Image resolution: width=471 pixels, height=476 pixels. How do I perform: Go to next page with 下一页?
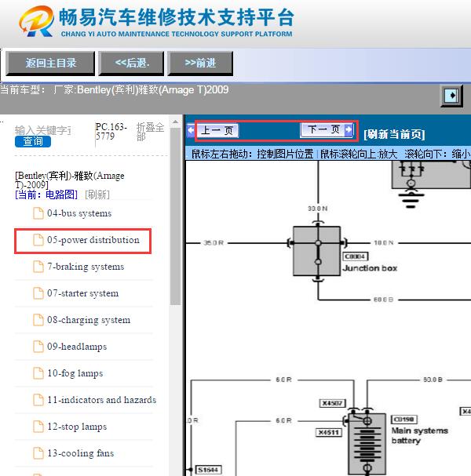323,130
